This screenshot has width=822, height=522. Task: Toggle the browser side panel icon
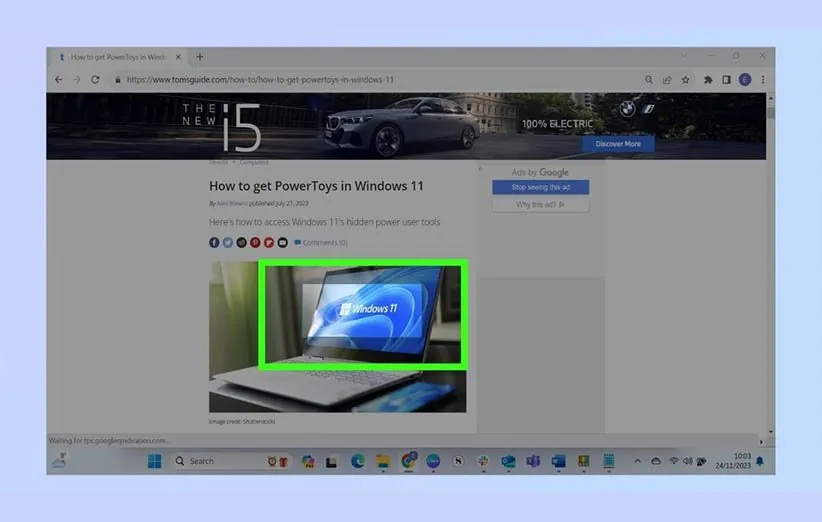pos(727,80)
